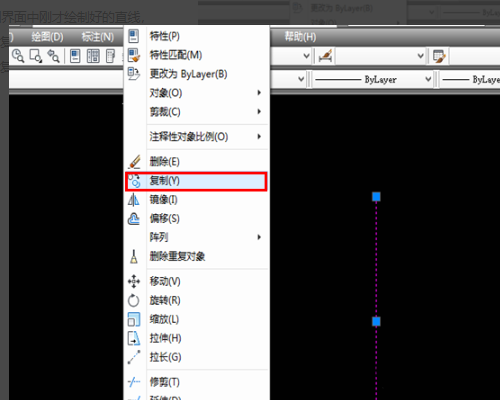Open the 帮助(H) help menu
Viewport: 500px width, 400px height.
click(300, 37)
